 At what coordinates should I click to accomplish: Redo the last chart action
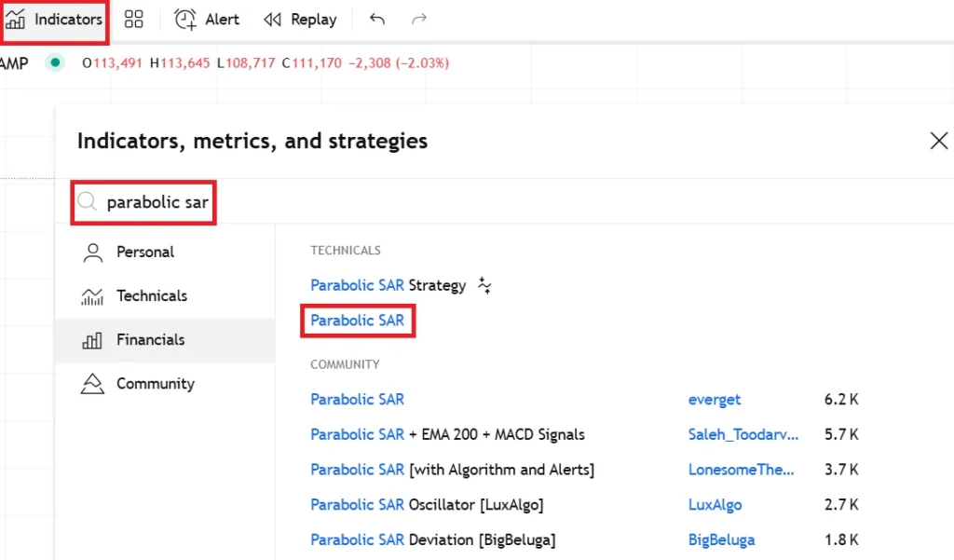pos(419,20)
